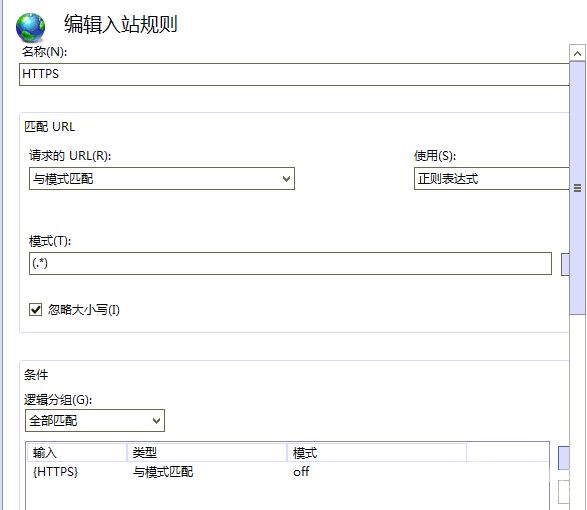This screenshot has width=587, height=510.
Task: Toggle the 忽略大小写 checkbox
Action: point(36,310)
